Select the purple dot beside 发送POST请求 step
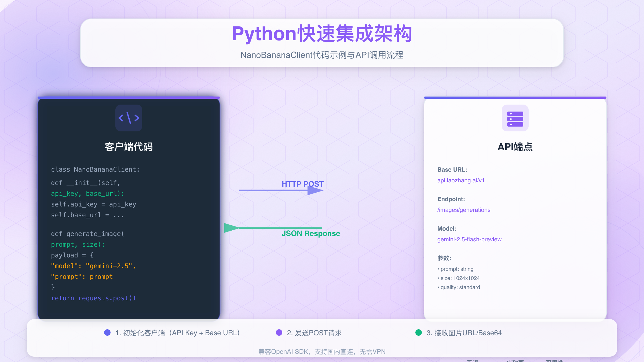This screenshot has width=644, height=362. [x=279, y=333]
